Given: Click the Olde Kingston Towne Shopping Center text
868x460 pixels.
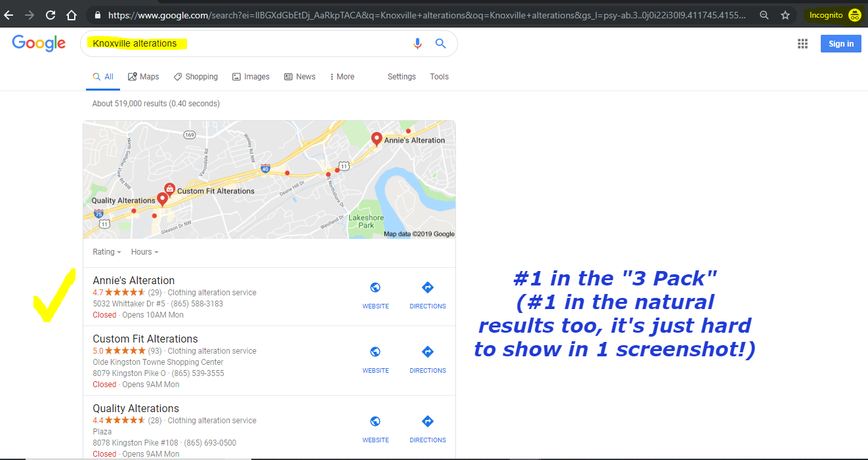Looking at the screenshot, I should [158, 362].
